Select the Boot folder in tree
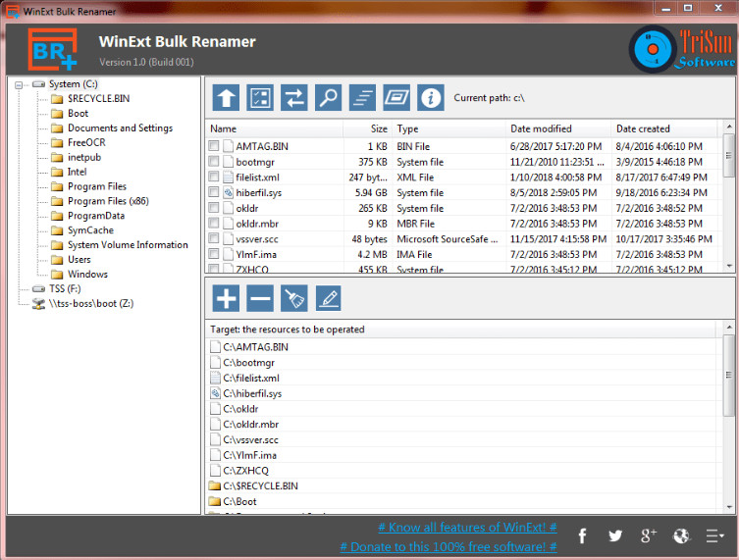This screenshot has width=739, height=560. pyautogui.click(x=78, y=114)
